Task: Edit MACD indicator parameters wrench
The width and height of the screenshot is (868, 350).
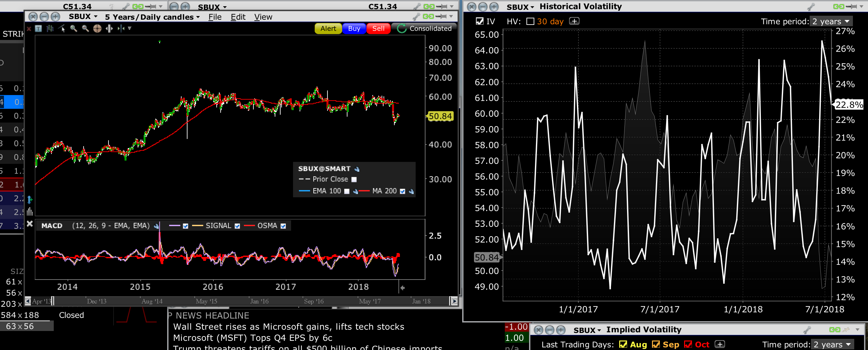Action: pyautogui.click(x=156, y=226)
